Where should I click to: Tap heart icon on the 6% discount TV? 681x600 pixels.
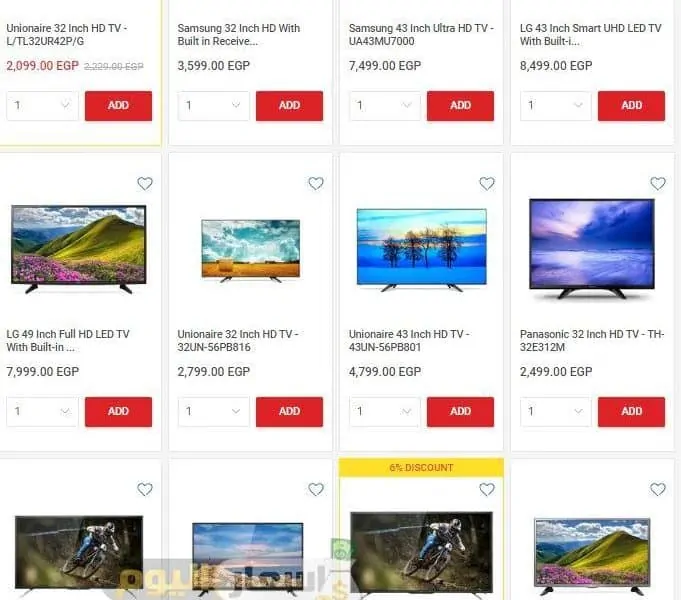coord(487,490)
